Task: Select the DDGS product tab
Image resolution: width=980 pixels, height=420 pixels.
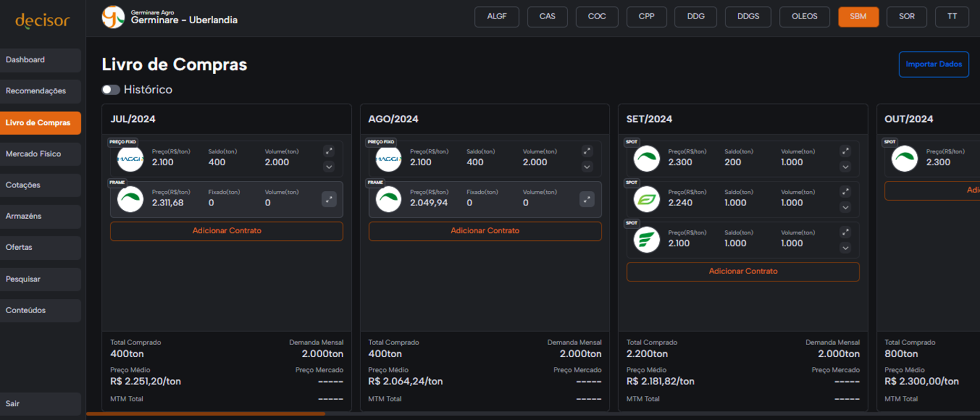Action: tap(748, 16)
